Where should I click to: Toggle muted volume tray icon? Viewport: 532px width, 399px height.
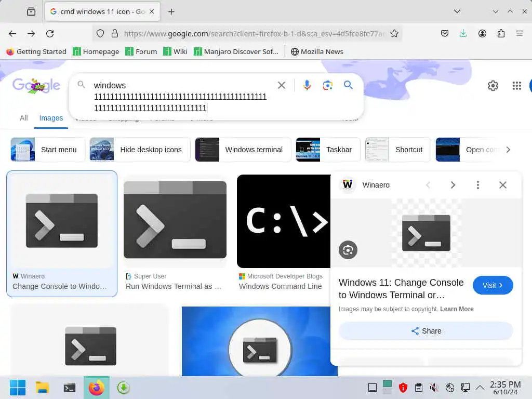coord(434,388)
